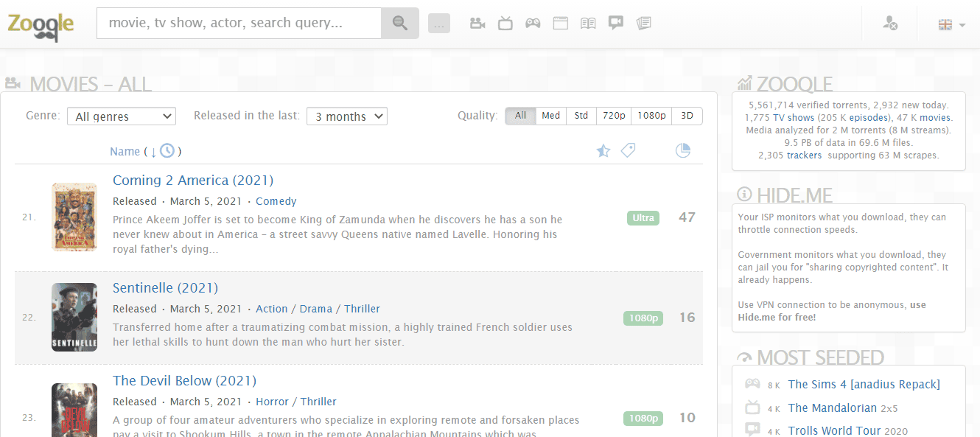Expand the 3 months release dropdown
Screen dimensions: 980x437
tap(346, 116)
